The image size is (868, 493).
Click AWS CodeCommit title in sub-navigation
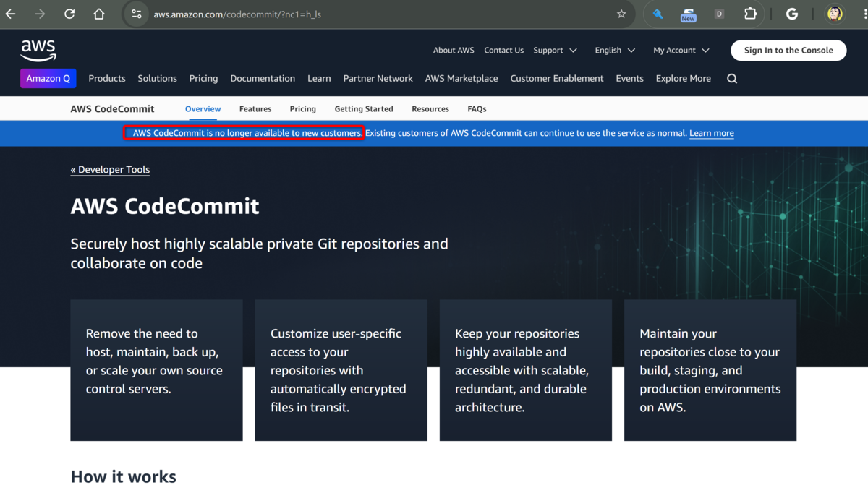click(x=112, y=109)
